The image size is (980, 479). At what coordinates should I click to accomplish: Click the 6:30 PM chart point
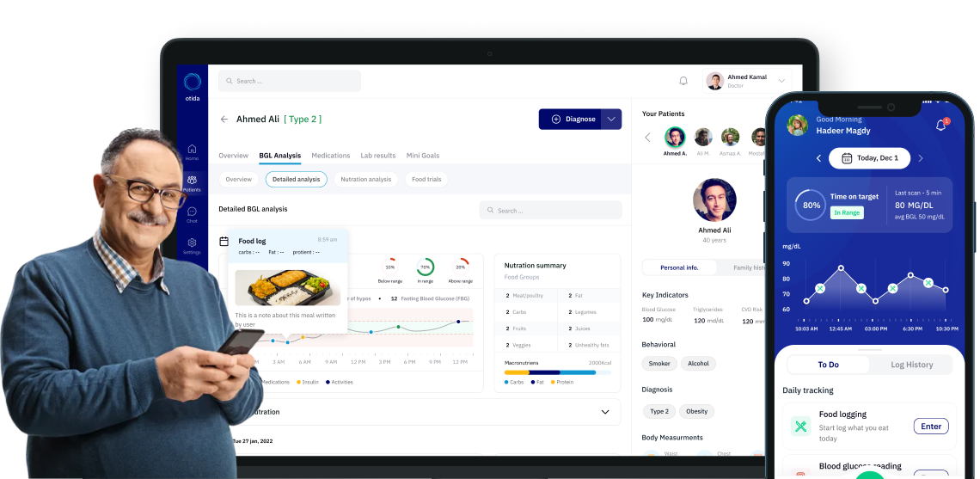pos(910,275)
